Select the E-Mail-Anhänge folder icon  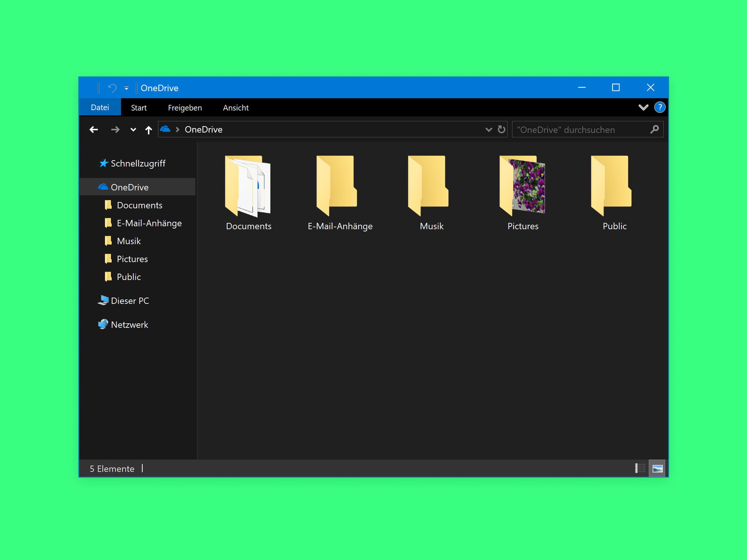[337, 186]
